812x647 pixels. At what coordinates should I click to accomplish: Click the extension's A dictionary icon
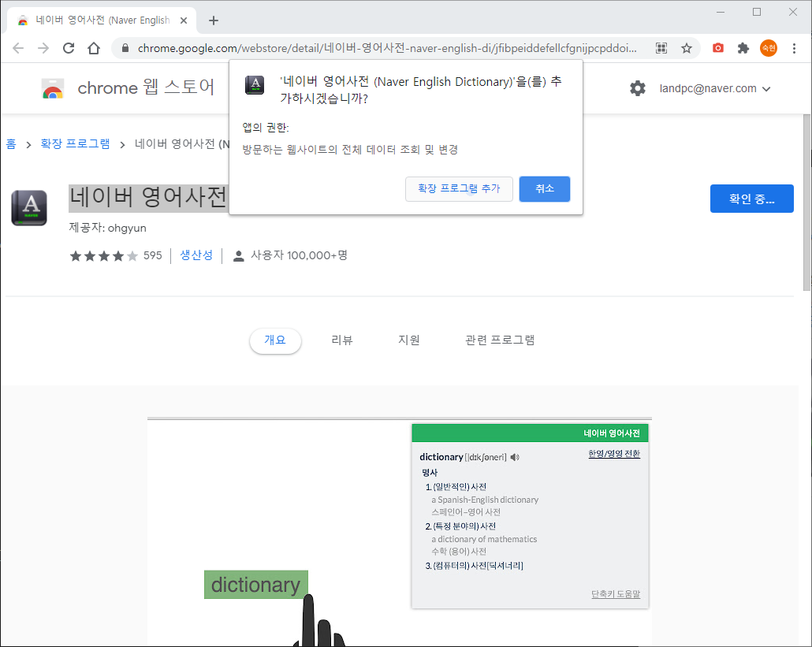[x=29, y=208]
